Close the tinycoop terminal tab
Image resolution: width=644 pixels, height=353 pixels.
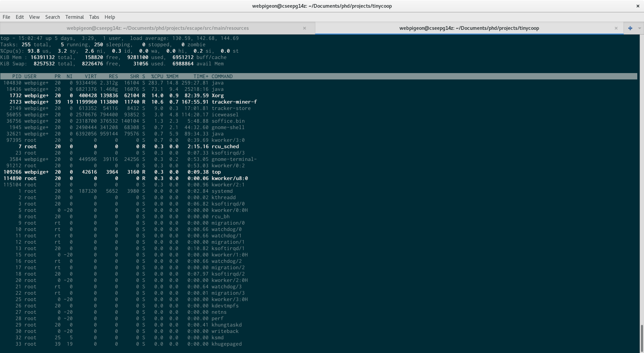[616, 28]
